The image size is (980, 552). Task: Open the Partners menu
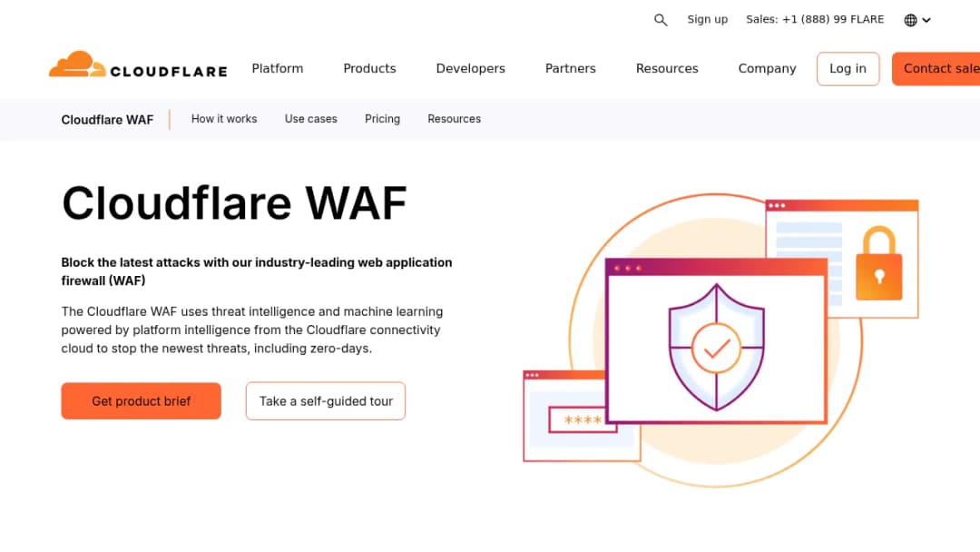pos(571,69)
